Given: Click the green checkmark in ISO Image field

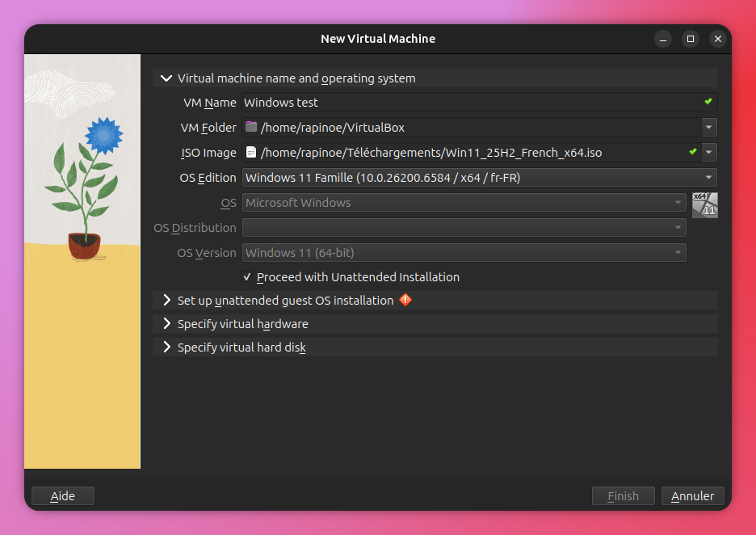Looking at the screenshot, I should [692, 152].
